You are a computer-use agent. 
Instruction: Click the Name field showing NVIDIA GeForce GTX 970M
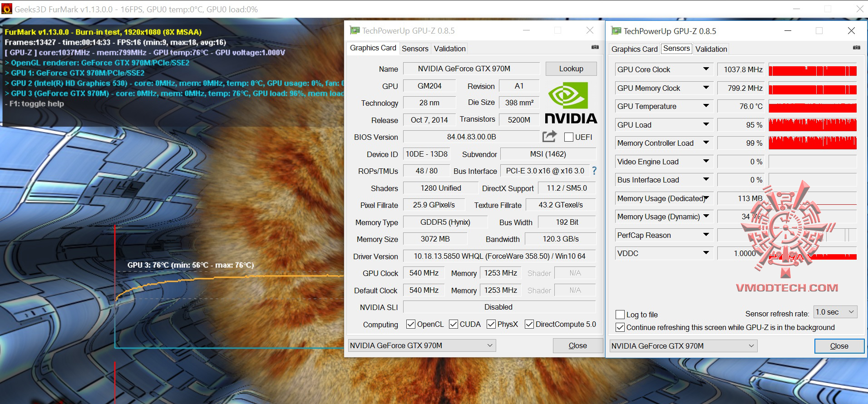pos(471,69)
